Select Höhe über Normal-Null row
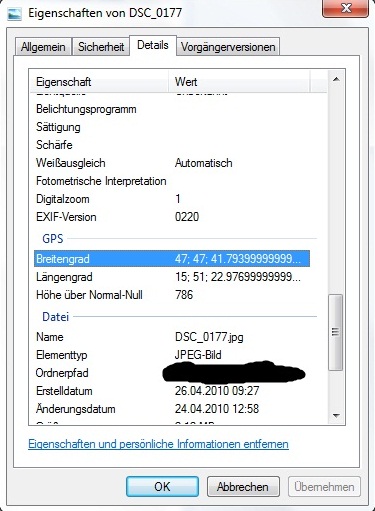The width and height of the screenshot is (375, 511). (172, 295)
